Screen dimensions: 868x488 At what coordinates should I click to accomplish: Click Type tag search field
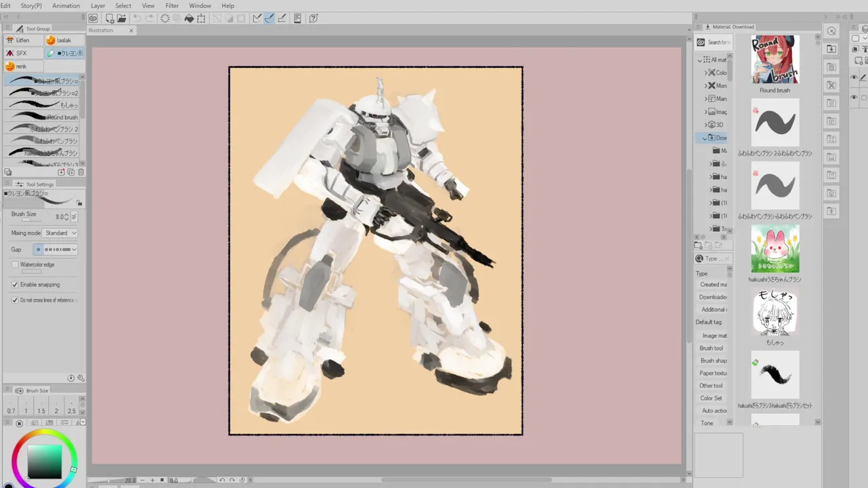coord(715,258)
